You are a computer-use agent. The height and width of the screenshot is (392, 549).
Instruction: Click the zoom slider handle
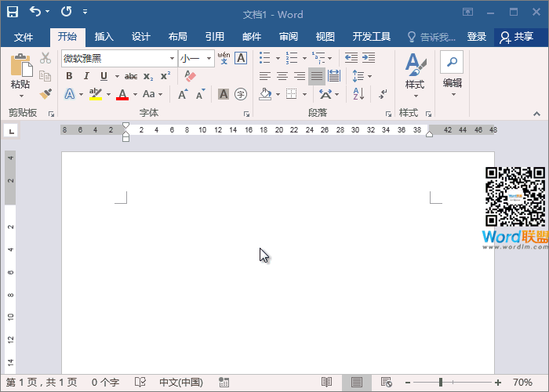[x=441, y=383]
